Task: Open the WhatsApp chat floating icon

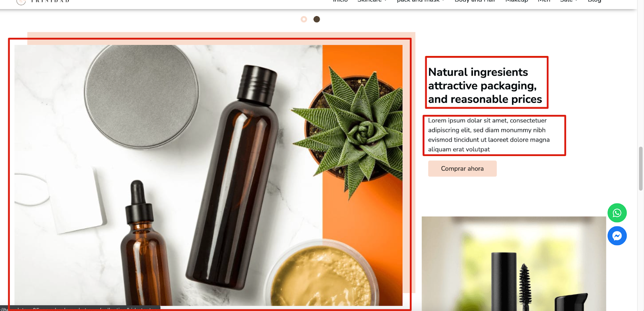Action: click(617, 213)
